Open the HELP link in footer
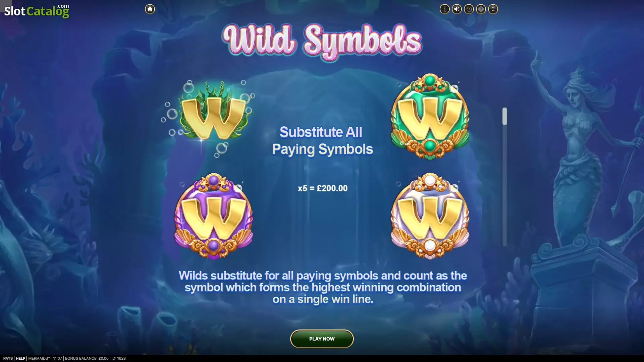644x362 pixels. pyautogui.click(x=20, y=358)
